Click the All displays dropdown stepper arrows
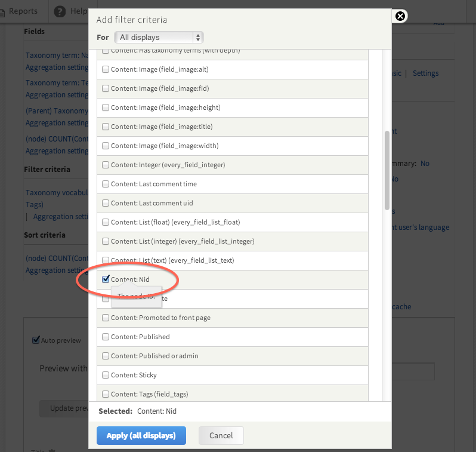This screenshot has height=452, width=476. pos(198,38)
